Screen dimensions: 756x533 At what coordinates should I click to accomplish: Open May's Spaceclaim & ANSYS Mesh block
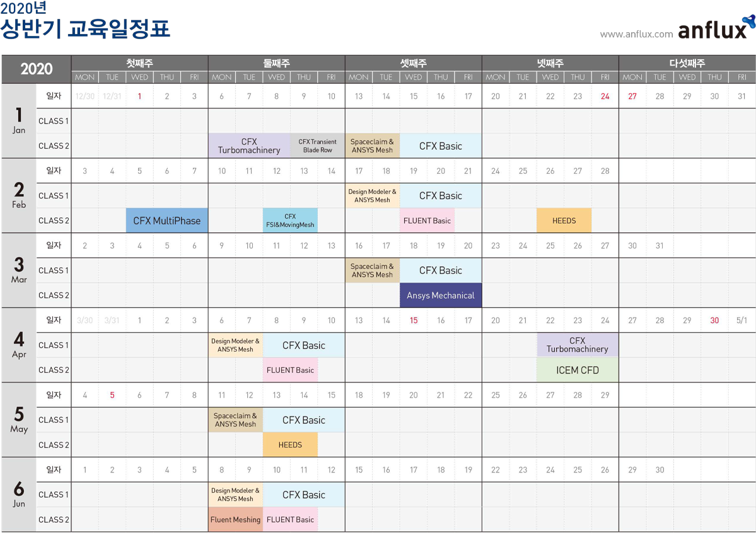click(235, 420)
